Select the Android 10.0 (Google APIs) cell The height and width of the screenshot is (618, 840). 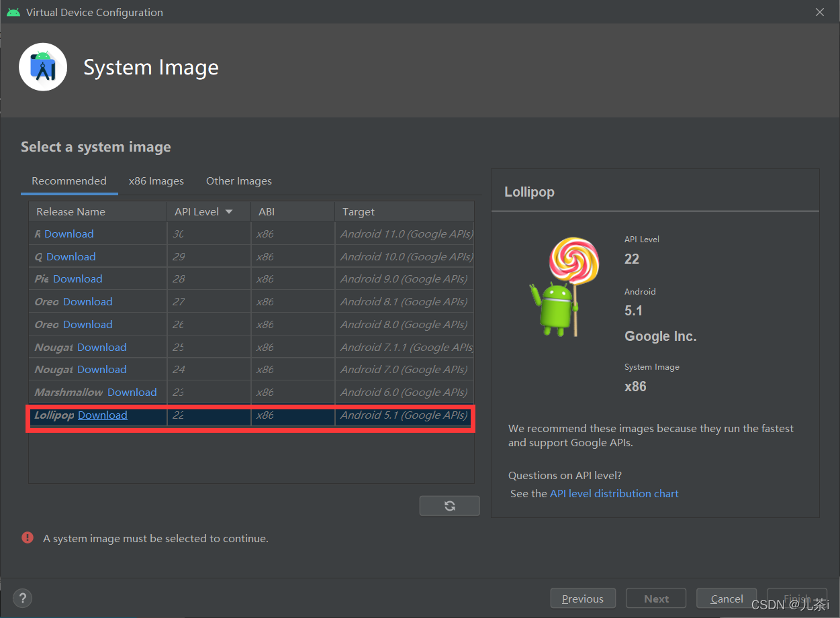pos(404,257)
